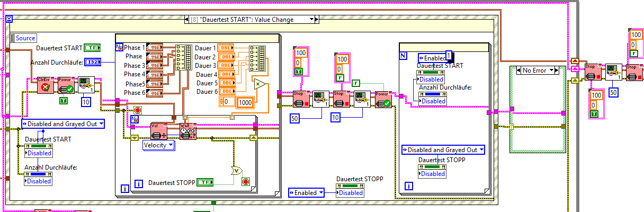
Task: Click the Vel velocity motion VI
Action: (x=158, y=131)
